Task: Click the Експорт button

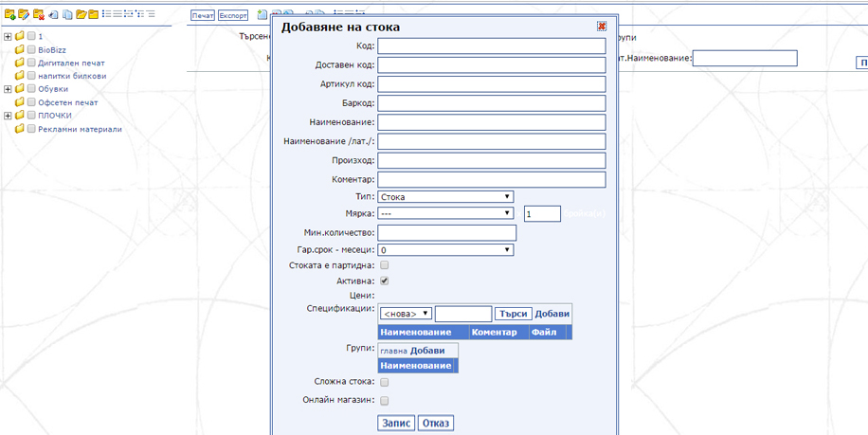Action: [233, 15]
